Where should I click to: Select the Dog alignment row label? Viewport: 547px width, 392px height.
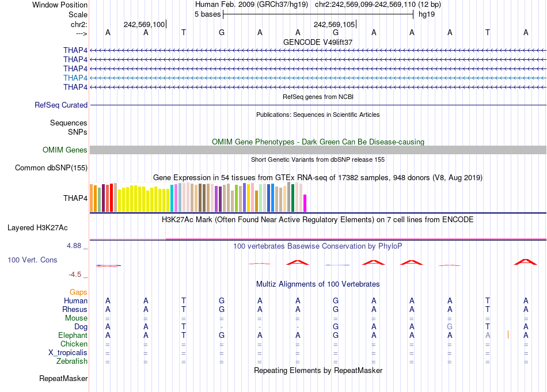coord(81,327)
